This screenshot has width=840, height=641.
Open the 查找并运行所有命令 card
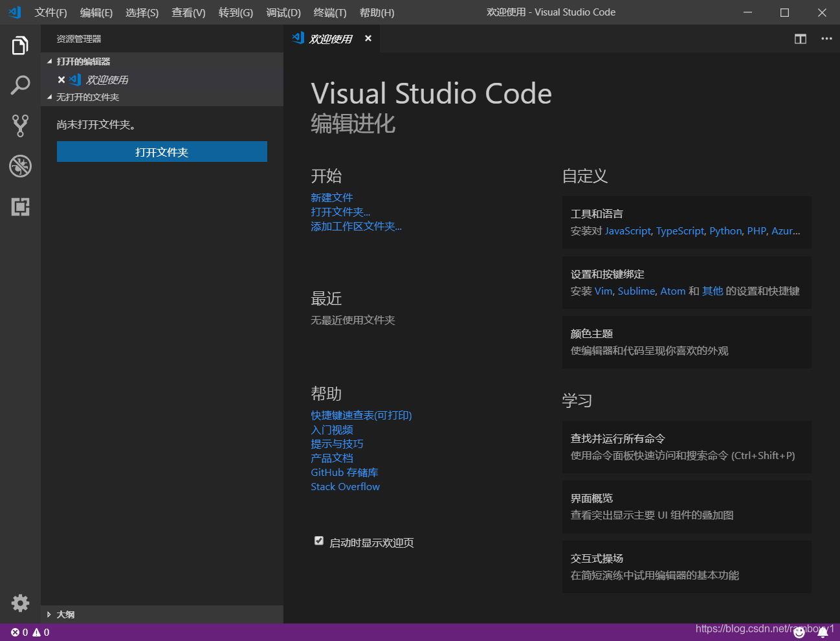pyautogui.click(x=687, y=447)
